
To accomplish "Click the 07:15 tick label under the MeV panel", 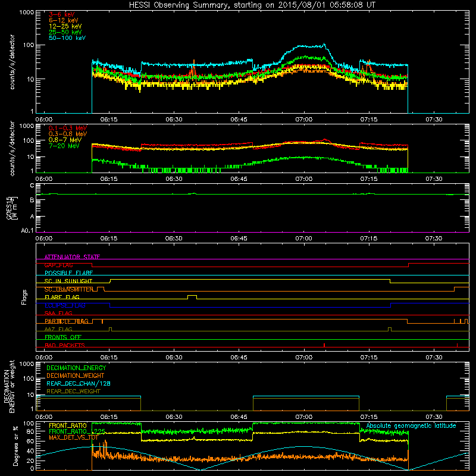I will [368, 179].
